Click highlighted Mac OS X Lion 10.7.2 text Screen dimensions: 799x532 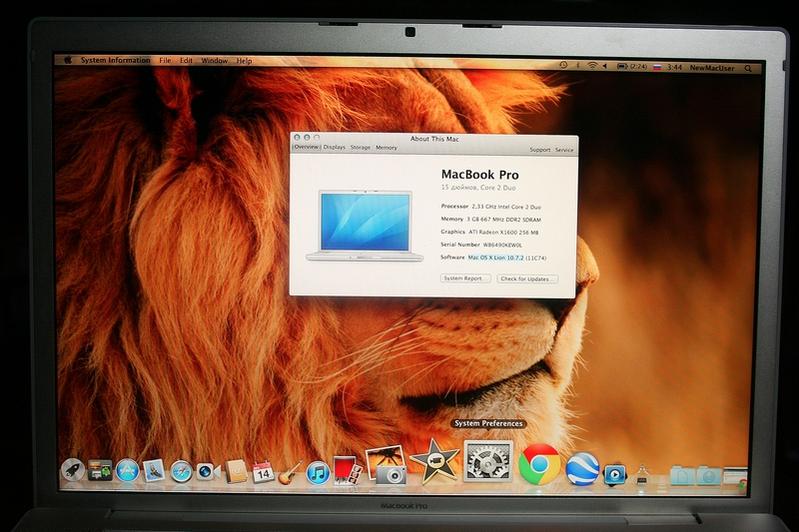pos(496,258)
